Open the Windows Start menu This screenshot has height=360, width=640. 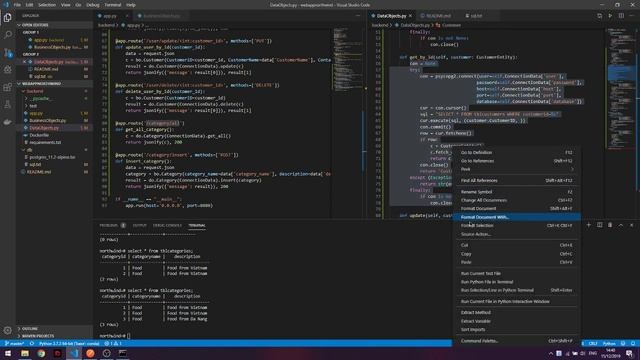coord(8,353)
